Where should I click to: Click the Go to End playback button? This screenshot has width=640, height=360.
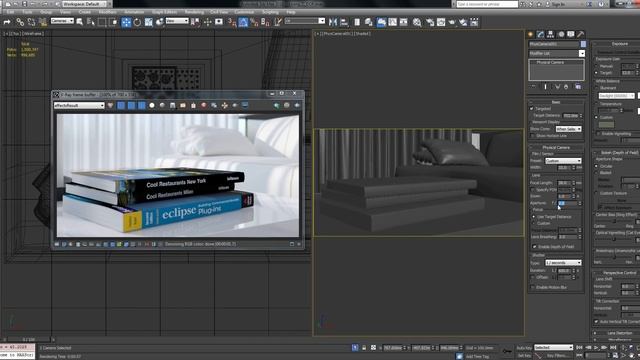tap(613, 347)
